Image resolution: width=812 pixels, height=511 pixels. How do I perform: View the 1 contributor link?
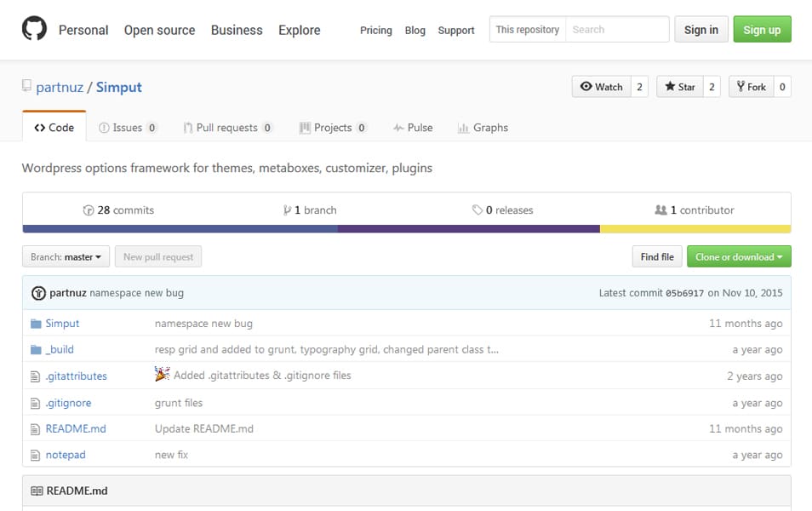695,210
